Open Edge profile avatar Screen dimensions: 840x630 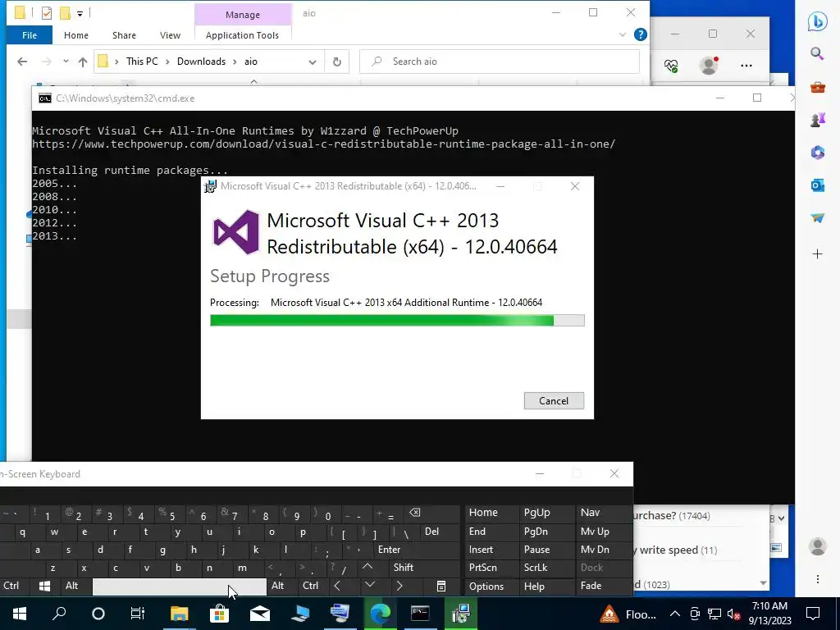[709, 66]
